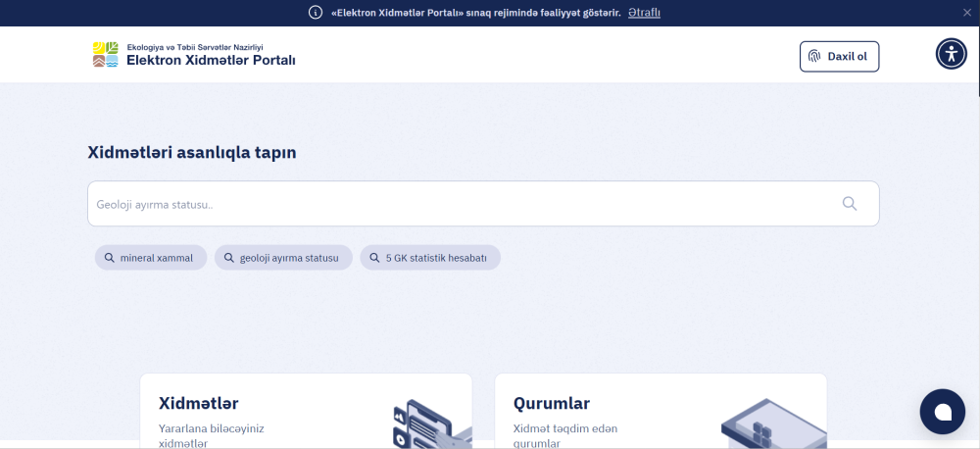Open the Ətraflı link in the banner

point(644,13)
